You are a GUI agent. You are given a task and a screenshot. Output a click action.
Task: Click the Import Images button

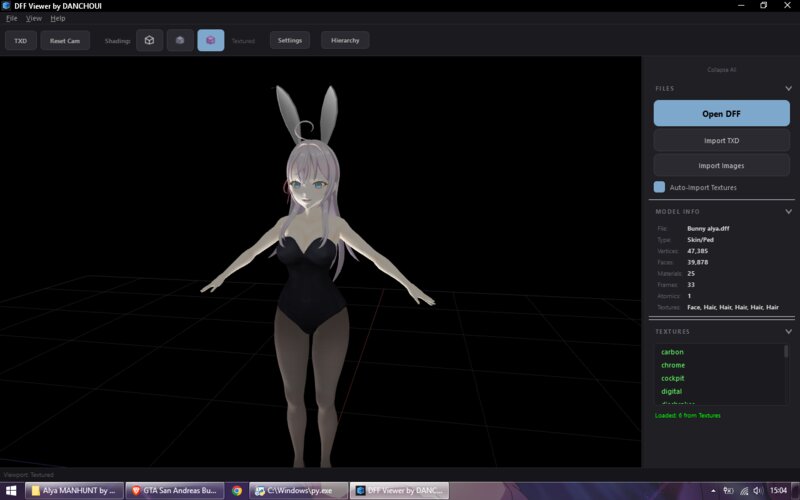point(721,166)
